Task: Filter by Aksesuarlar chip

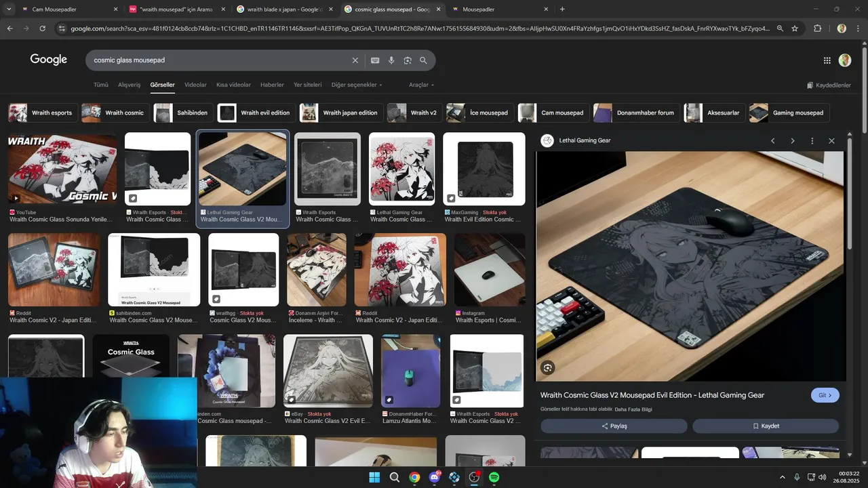Action: (x=715, y=113)
